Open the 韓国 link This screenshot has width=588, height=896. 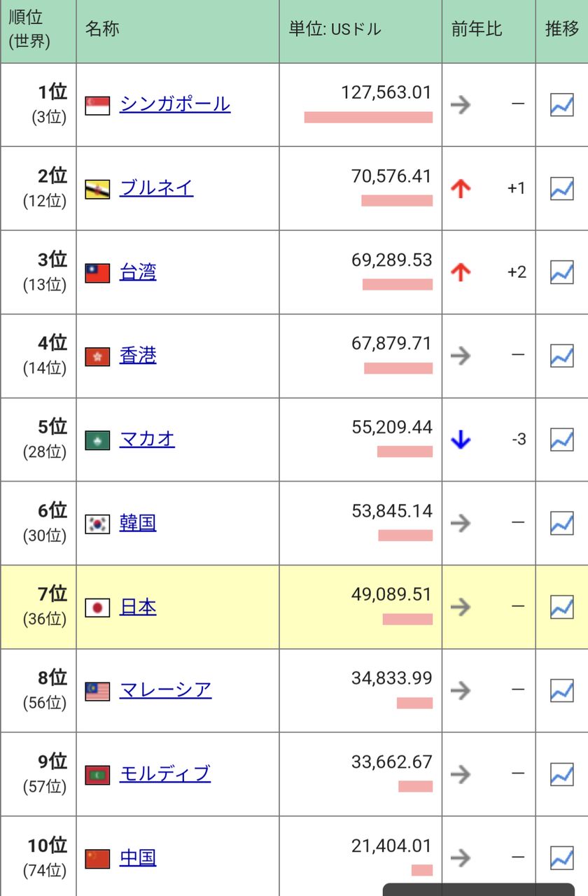(x=138, y=522)
